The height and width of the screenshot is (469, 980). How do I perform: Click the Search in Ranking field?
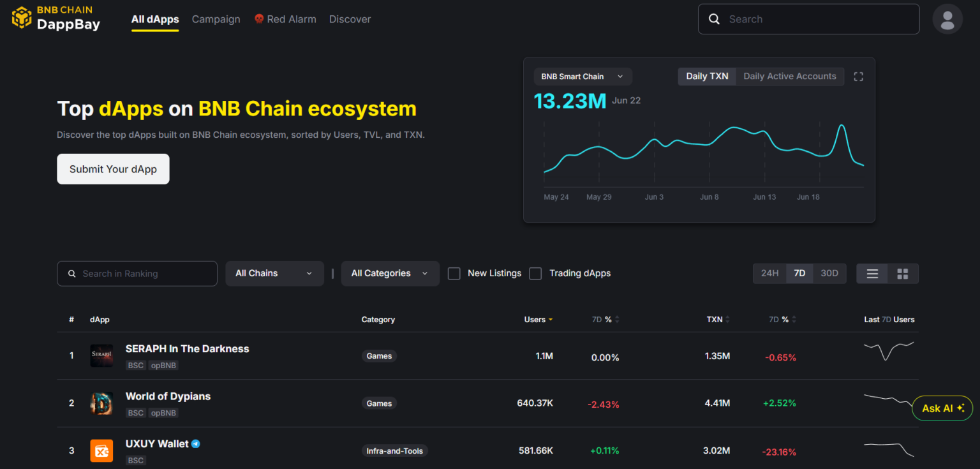click(137, 273)
